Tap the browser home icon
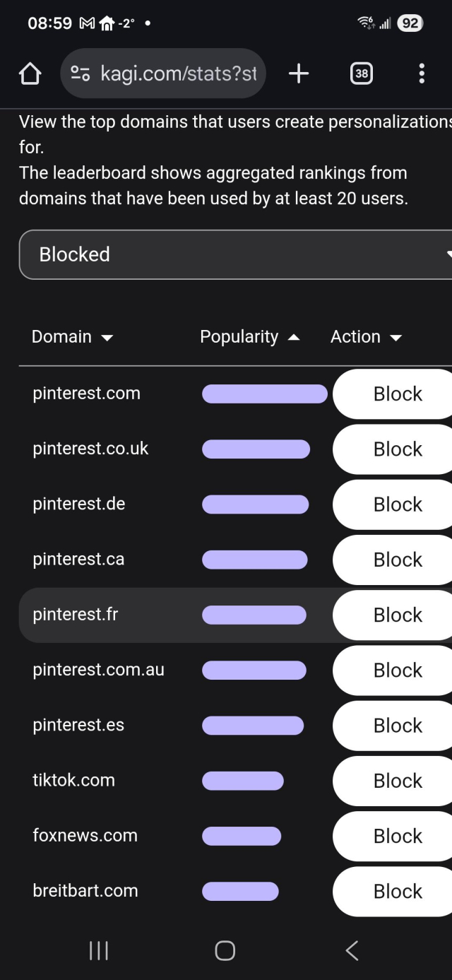The height and width of the screenshot is (980, 452). pyautogui.click(x=30, y=73)
